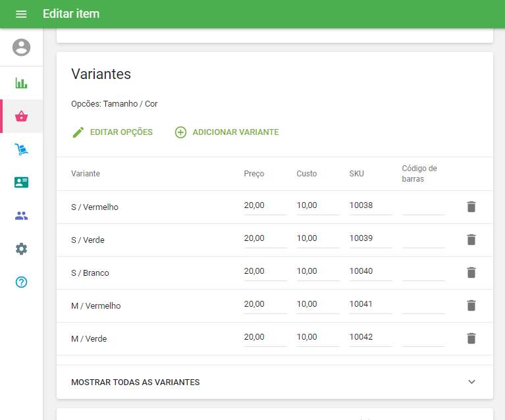505x420 pixels.
Task: Select the M / Verde variant name
Action: coord(89,338)
